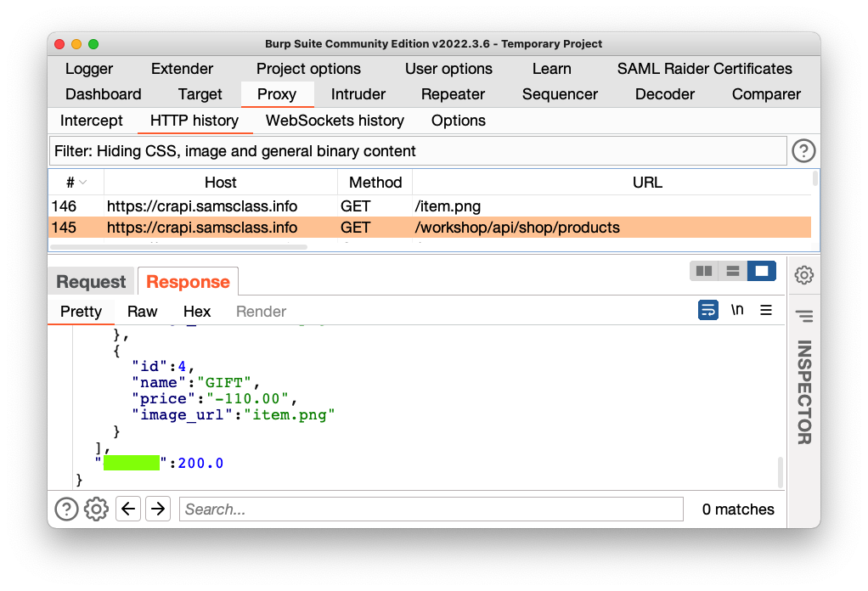Click the Inspector collapse lines icon
The width and height of the screenshot is (868, 591).
(x=803, y=316)
